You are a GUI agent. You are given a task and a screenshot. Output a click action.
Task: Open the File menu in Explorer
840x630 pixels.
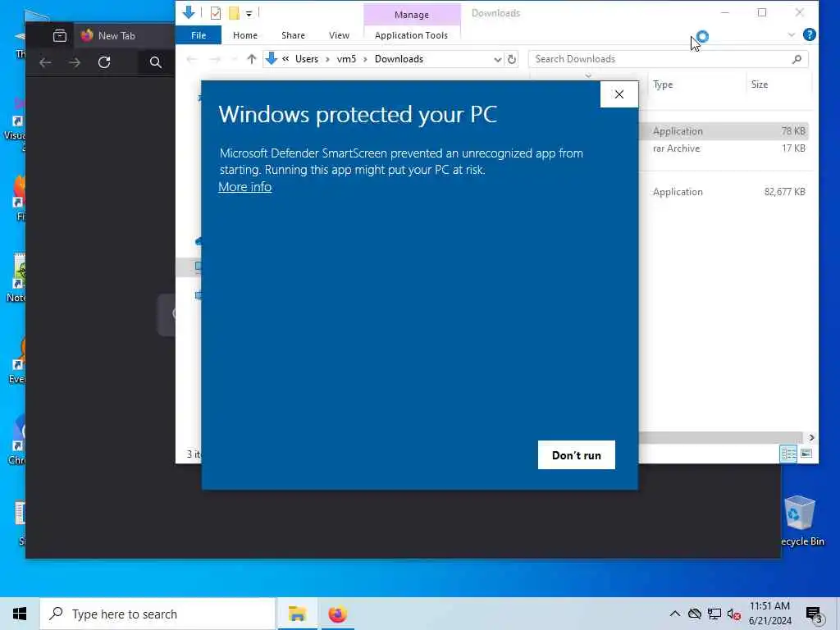199,35
